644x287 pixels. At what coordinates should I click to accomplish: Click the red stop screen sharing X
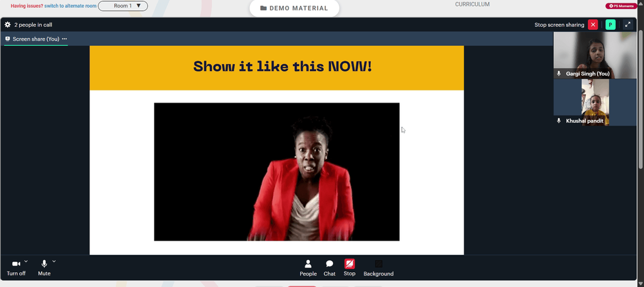[x=592, y=25]
